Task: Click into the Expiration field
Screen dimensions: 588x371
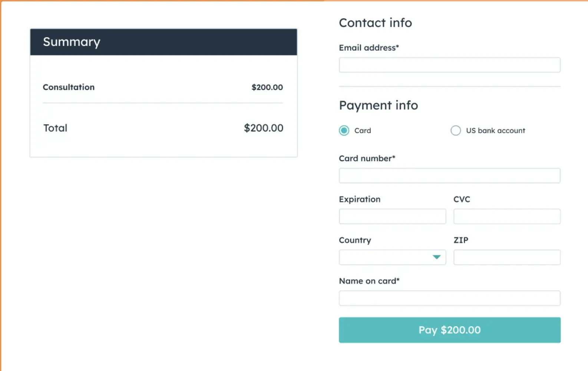Action: click(x=392, y=216)
